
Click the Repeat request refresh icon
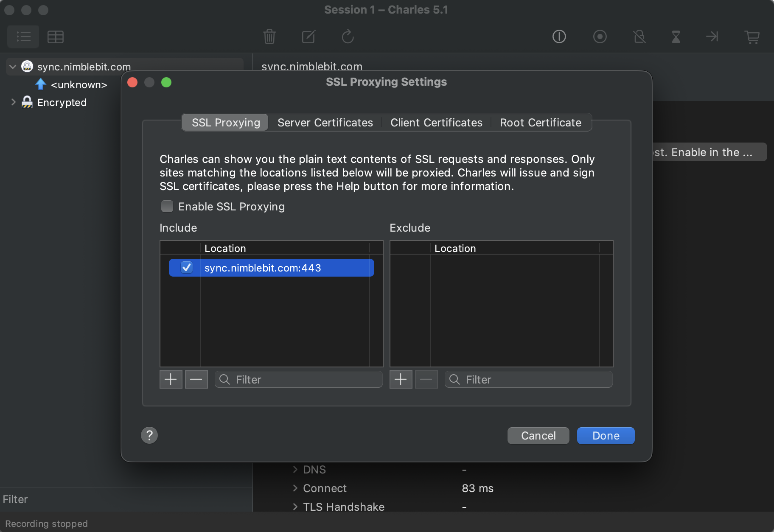pyautogui.click(x=348, y=37)
